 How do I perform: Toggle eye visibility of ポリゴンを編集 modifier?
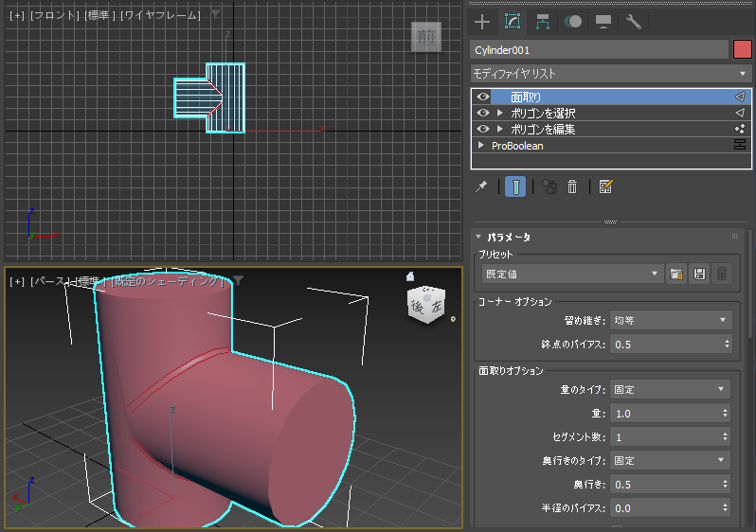(x=482, y=129)
